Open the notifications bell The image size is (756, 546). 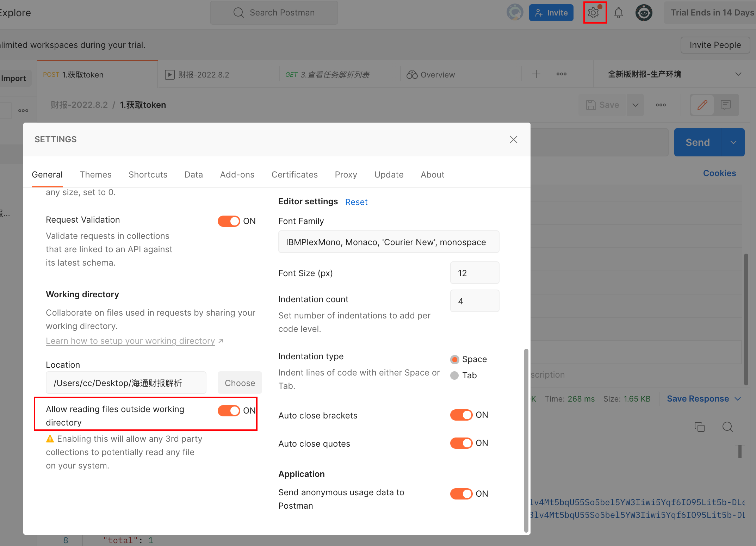pos(618,13)
